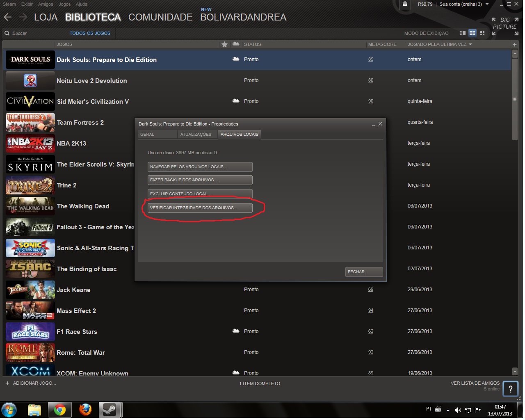Go to COMUNIDADE section
This screenshot has height=420, width=525.
tap(160, 17)
